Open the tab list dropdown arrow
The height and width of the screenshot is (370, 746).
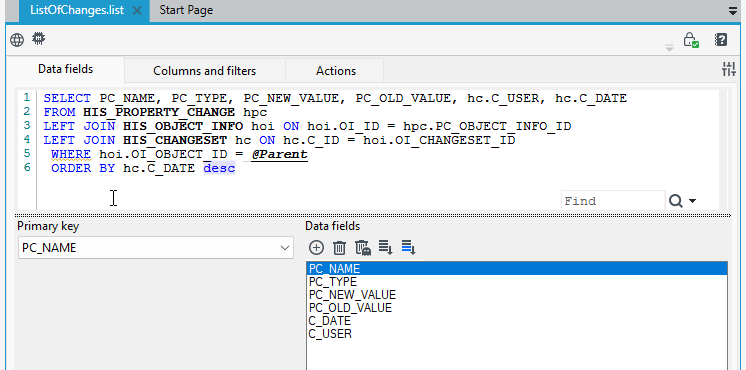733,11
